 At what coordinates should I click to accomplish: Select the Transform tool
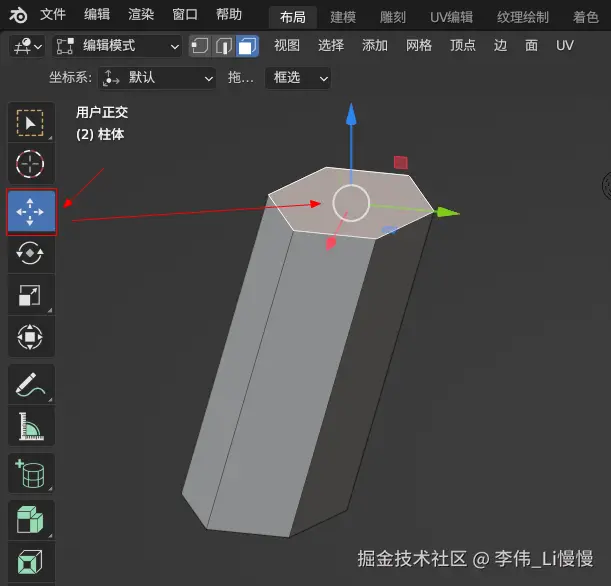click(31, 337)
